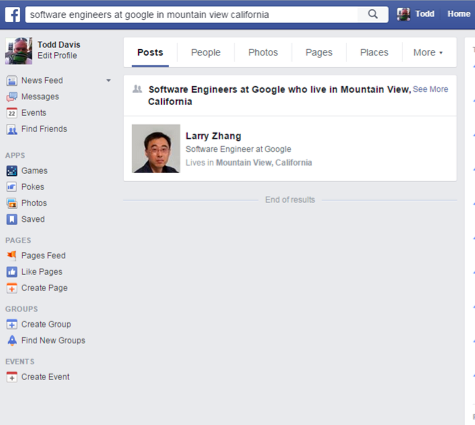Click Edit Profile under Todd Davis
This screenshot has height=425, width=475.
tap(57, 56)
